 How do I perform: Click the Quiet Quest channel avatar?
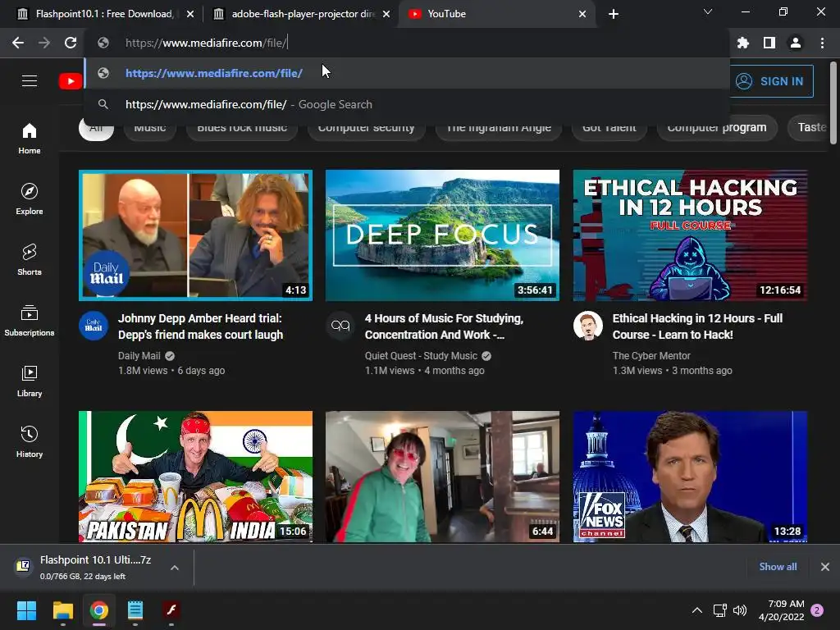pyautogui.click(x=340, y=325)
